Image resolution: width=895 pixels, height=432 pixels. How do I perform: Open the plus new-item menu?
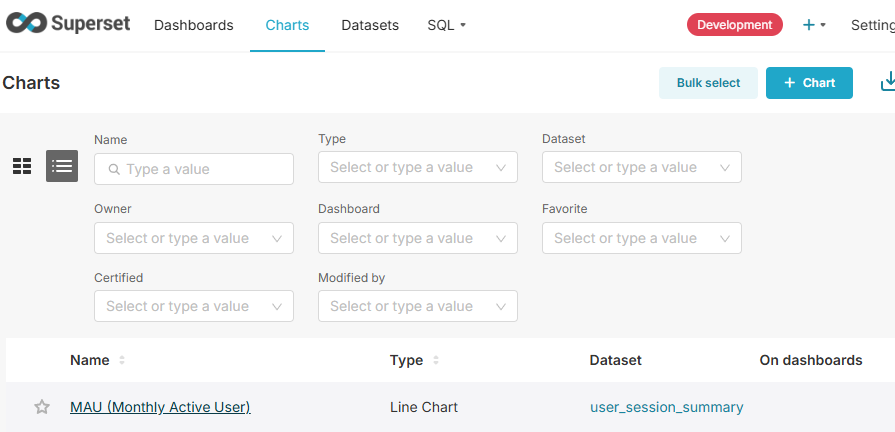pos(813,25)
